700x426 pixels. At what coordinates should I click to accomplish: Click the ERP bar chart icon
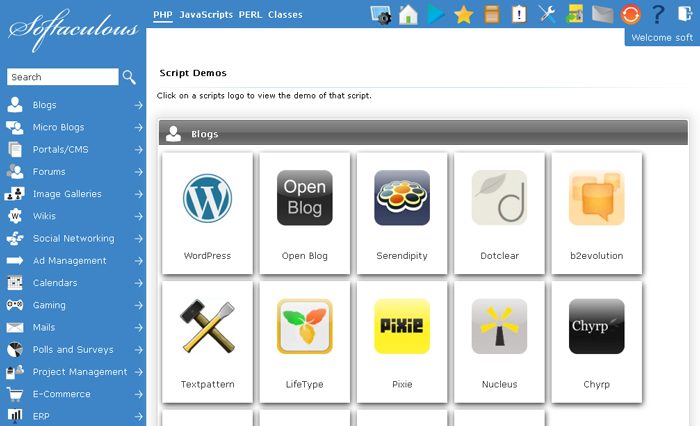[x=15, y=416]
